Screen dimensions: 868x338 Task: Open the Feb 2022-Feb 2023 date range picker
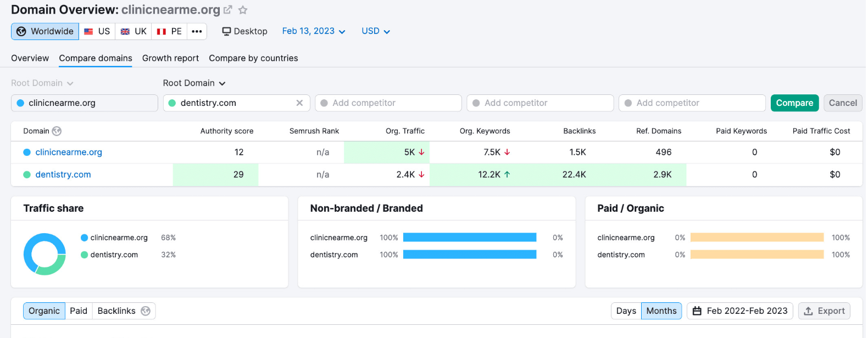[740, 311]
